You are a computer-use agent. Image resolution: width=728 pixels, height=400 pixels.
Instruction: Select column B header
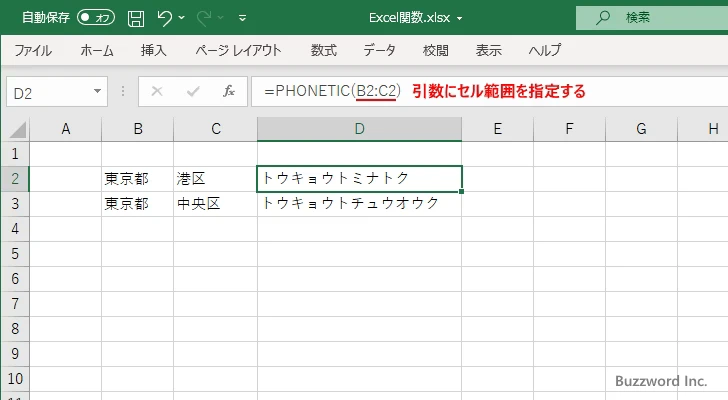click(x=137, y=129)
